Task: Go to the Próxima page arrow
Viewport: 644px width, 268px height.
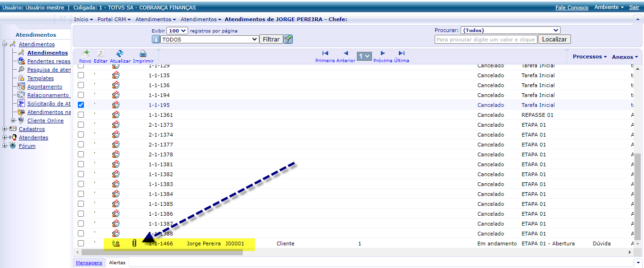Action: (x=383, y=53)
